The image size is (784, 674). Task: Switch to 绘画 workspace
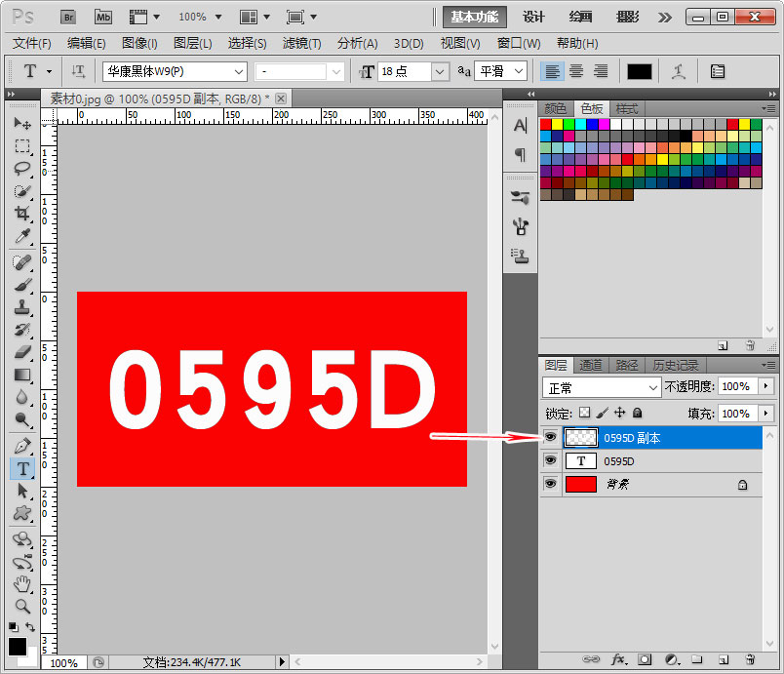pyautogui.click(x=580, y=17)
